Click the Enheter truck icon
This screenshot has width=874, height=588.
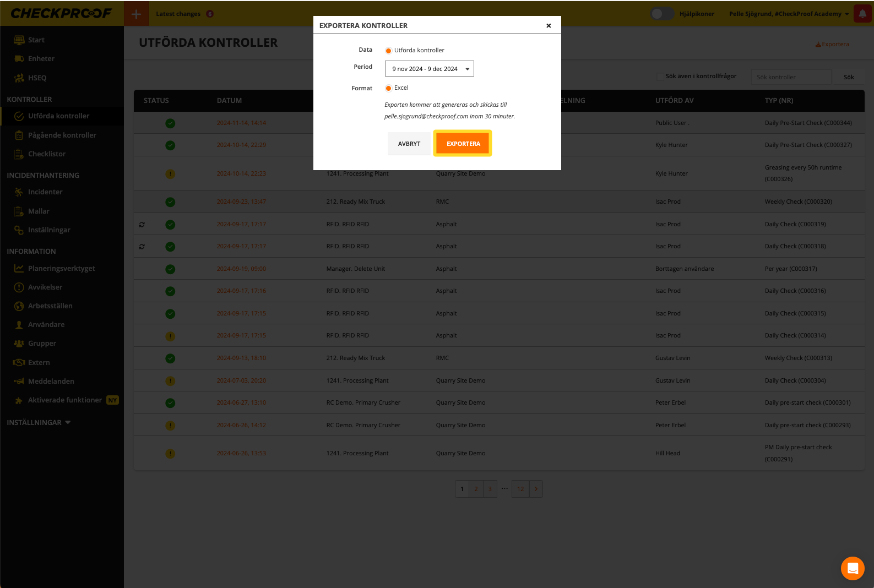click(19, 59)
